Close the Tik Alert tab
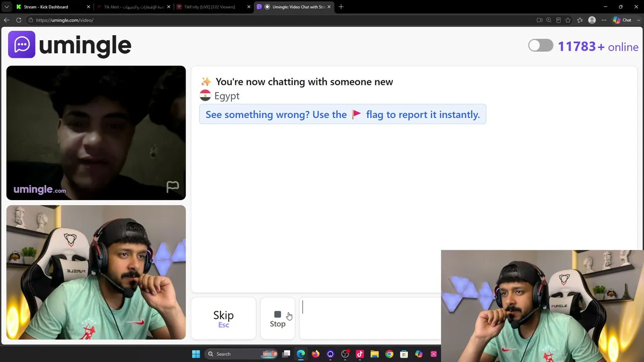 (x=169, y=7)
